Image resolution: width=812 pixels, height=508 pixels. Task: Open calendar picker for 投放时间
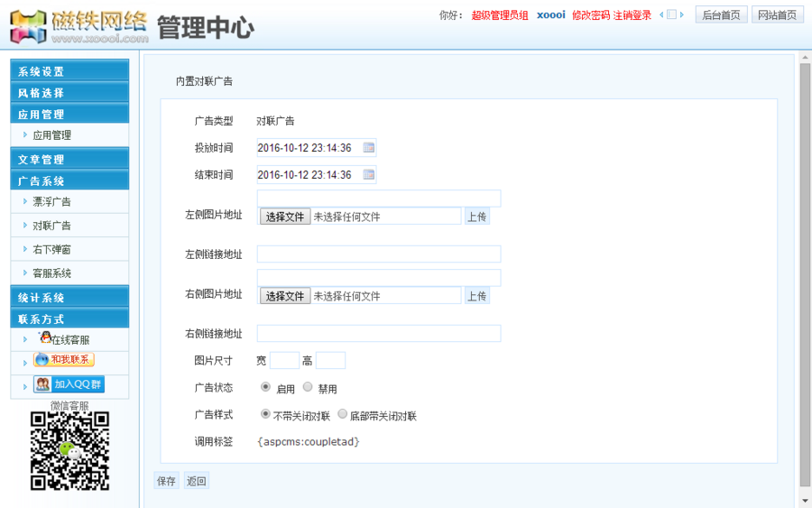[x=369, y=148]
